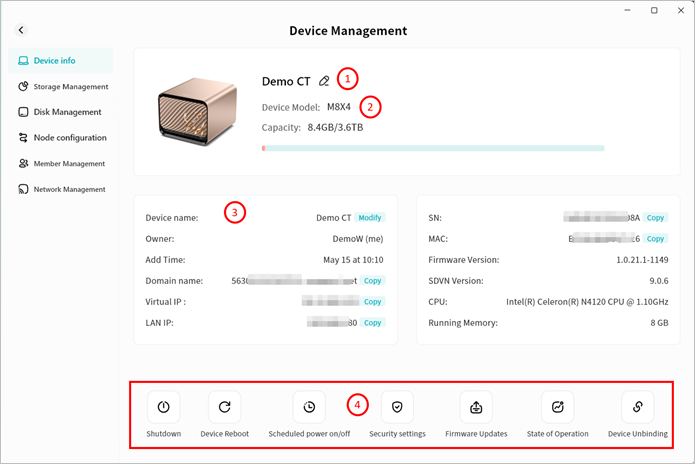Open the Security settings shield icon
Viewport: 695px width, 464px height.
pyautogui.click(x=397, y=407)
